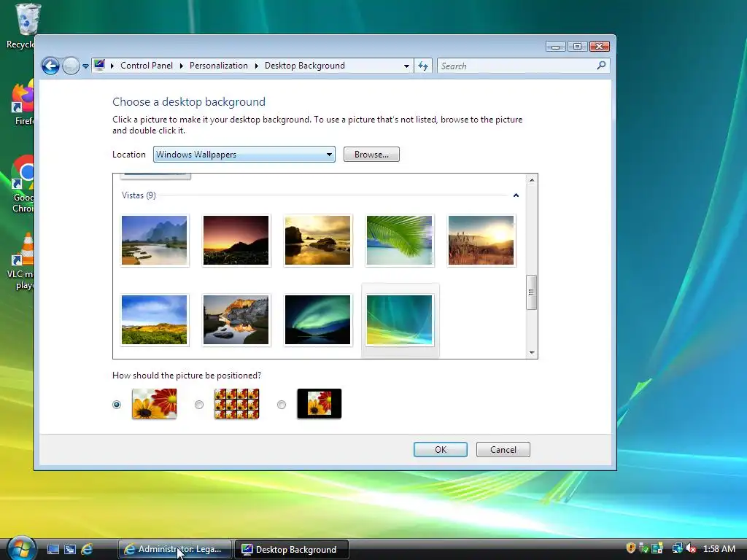Click Switch between windows in Quick Launch
The width and height of the screenshot is (747, 560).
point(70,549)
